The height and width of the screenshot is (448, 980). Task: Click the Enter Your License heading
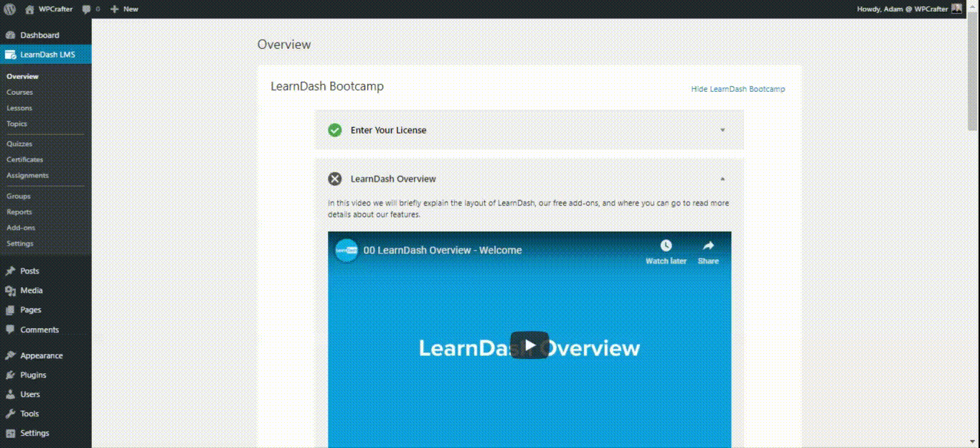pyautogui.click(x=388, y=130)
